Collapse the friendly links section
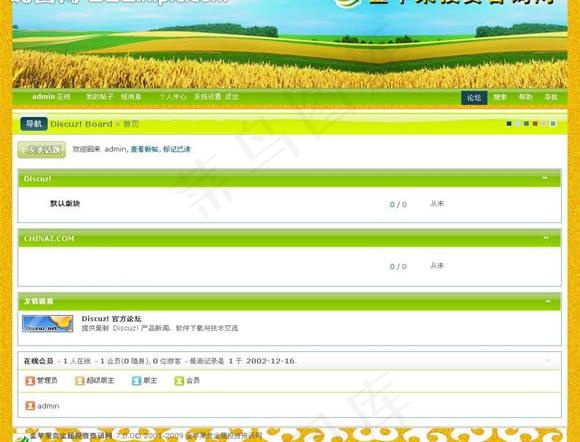580x442 pixels. coord(548,301)
